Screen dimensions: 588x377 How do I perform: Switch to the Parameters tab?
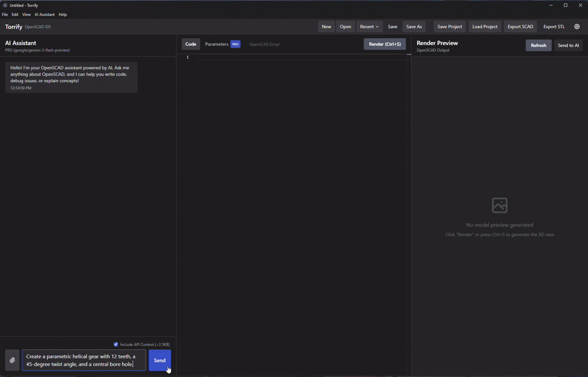pyautogui.click(x=216, y=43)
